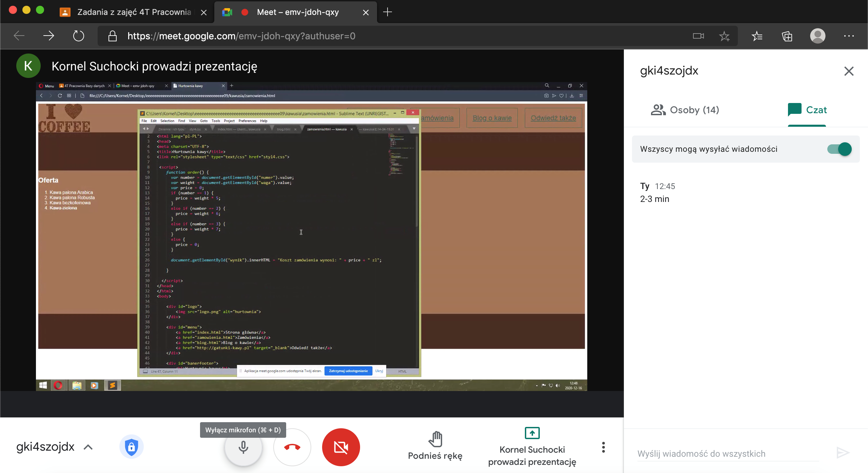Open more options three-dot menu in Meet
The image size is (868, 473).
coord(603,447)
